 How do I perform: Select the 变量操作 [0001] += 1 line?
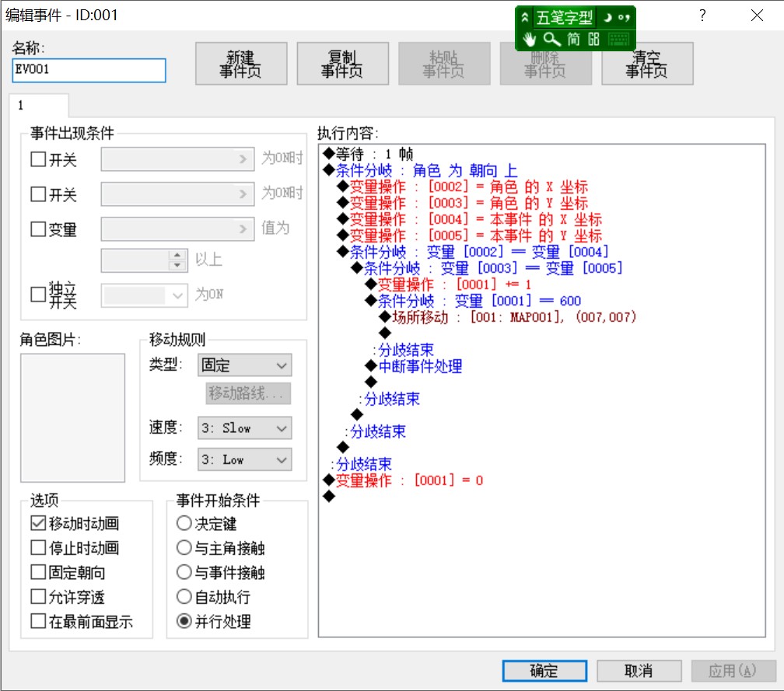[449, 284]
